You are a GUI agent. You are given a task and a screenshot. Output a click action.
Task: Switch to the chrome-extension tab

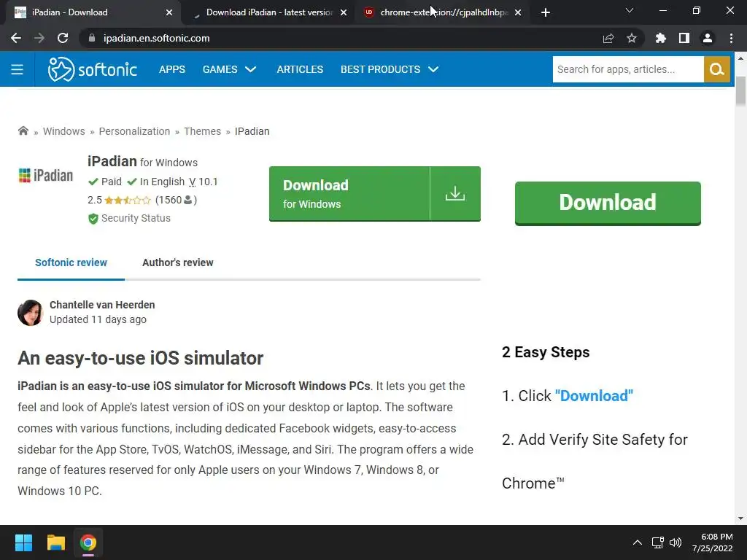443,12
